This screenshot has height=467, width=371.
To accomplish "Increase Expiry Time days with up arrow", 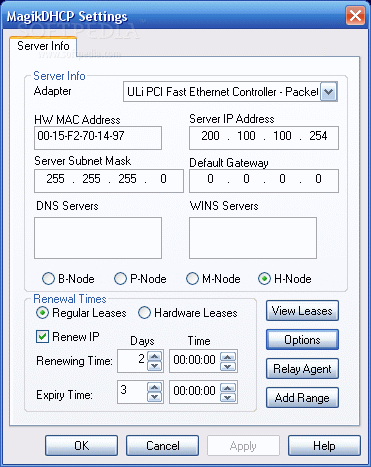I will click(154, 387).
